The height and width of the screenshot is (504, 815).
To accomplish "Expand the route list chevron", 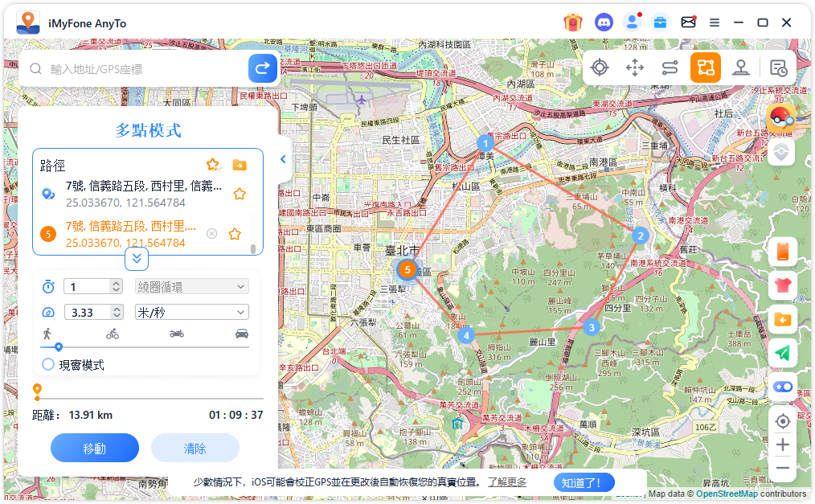I will tap(137, 258).
